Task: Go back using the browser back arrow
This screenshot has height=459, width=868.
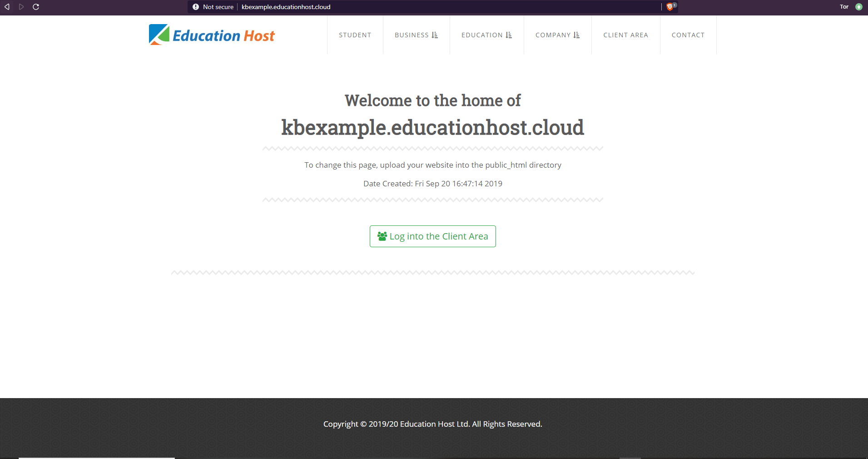Action: tap(7, 7)
